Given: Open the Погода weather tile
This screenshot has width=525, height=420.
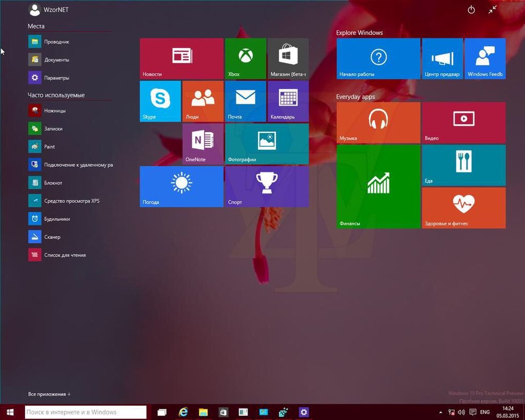Looking at the screenshot, I should tap(182, 186).
